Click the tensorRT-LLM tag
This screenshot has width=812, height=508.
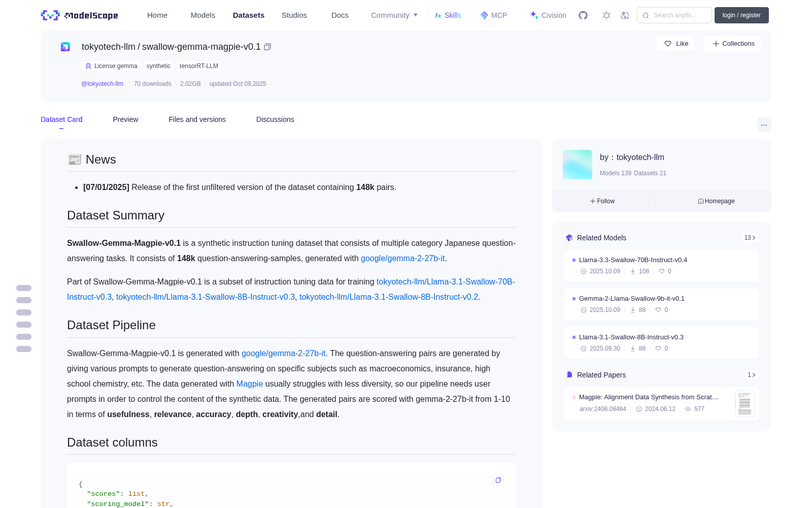point(199,66)
